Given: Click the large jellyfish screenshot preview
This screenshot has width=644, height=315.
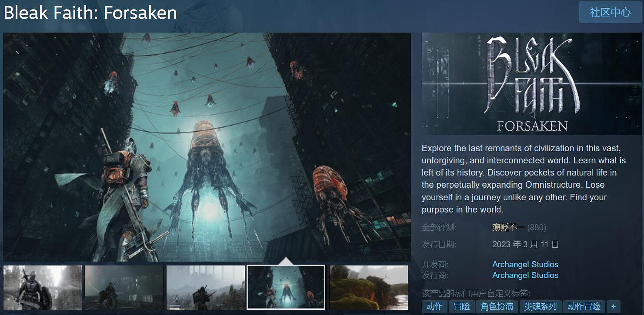Looking at the screenshot, I should click(207, 147).
